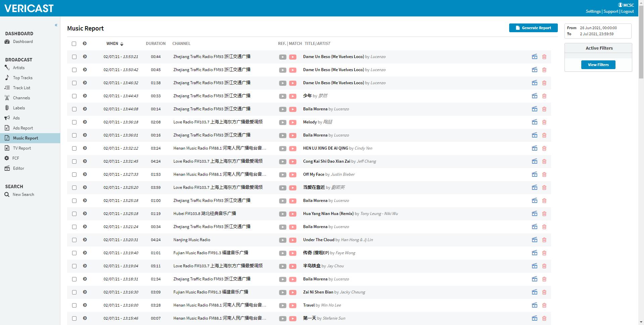Open clip editor icon for 13:50:42 Dame Un Beso
This screenshot has height=325, width=644.
pyautogui.click(x=535, y=70)
